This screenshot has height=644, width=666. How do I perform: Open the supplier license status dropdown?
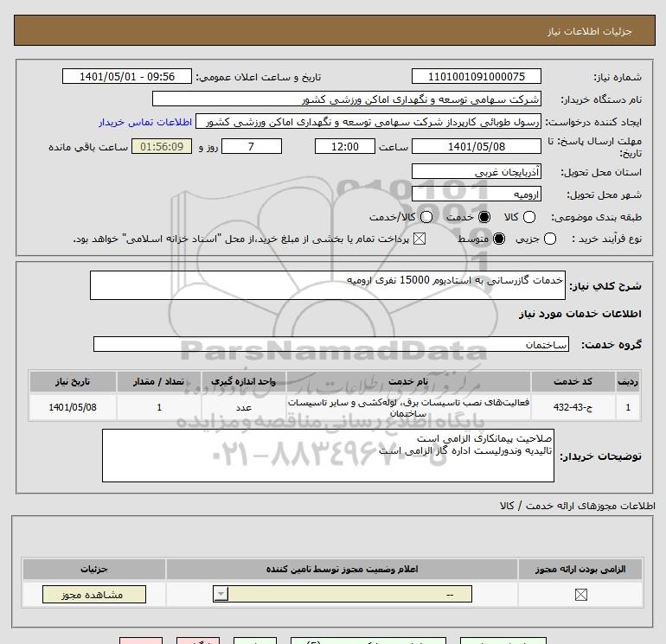[343, 594]
